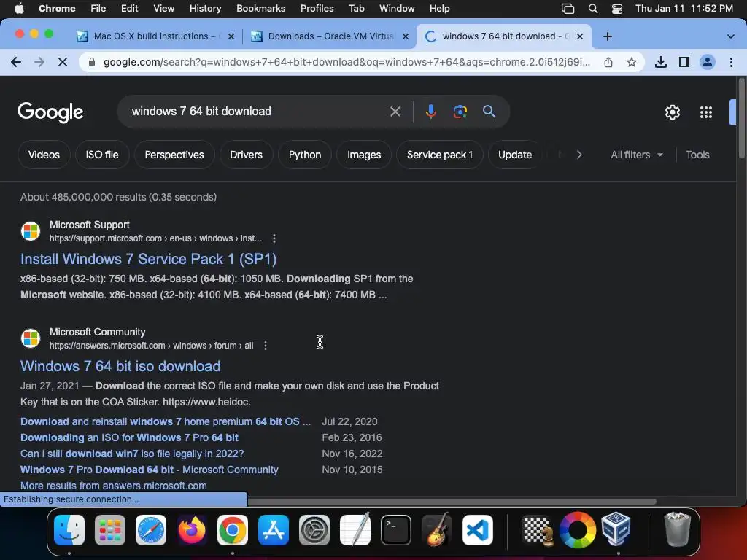Open System Settings from the dock

(x=314, y=530)
